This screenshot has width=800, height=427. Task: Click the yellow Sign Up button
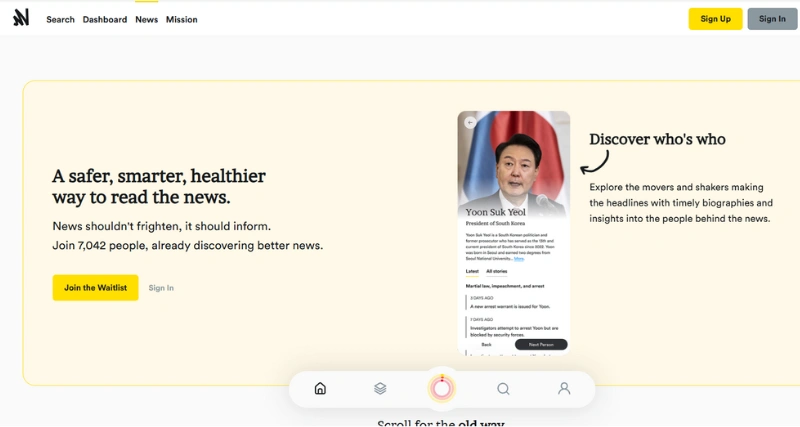(715, 19)
